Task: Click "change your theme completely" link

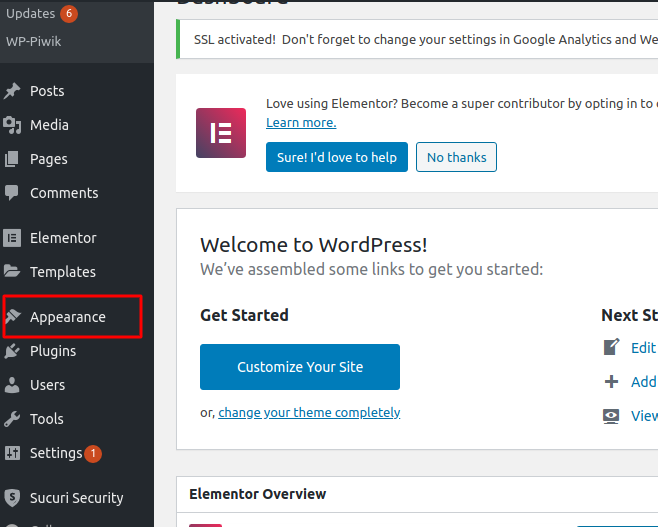Action: coord(309,412)
